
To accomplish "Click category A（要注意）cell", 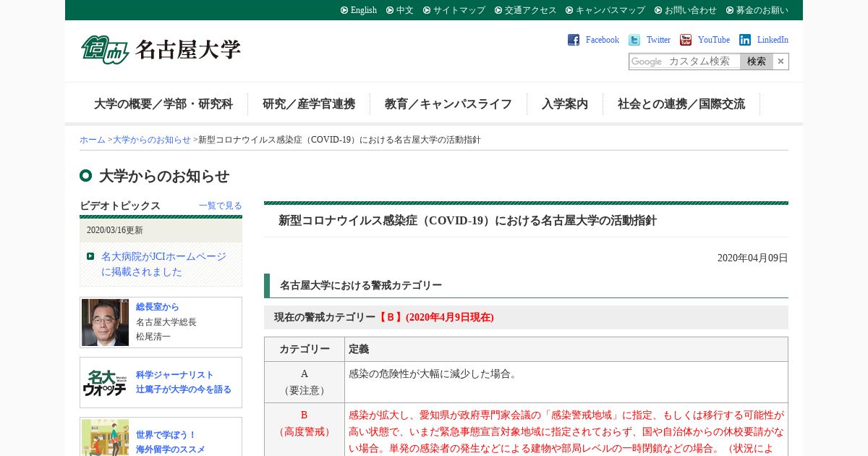I will pyautogui.click(x=305, y=382).
